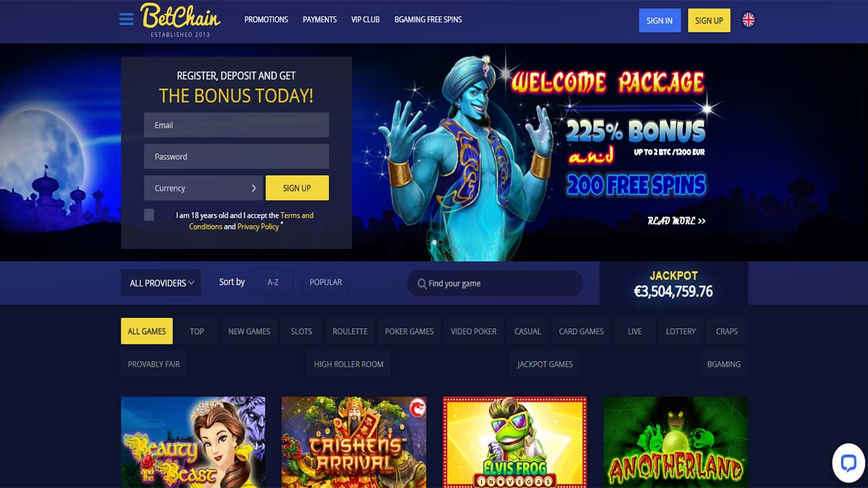Viewport: 868px width, 488px height.
Task: Open the Beauty and the Beast game thumbnail
Action: click(x=193, y=442)
